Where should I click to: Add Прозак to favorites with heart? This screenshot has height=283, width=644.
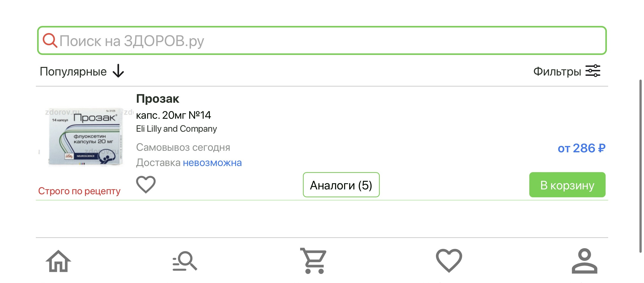point(146,184)
